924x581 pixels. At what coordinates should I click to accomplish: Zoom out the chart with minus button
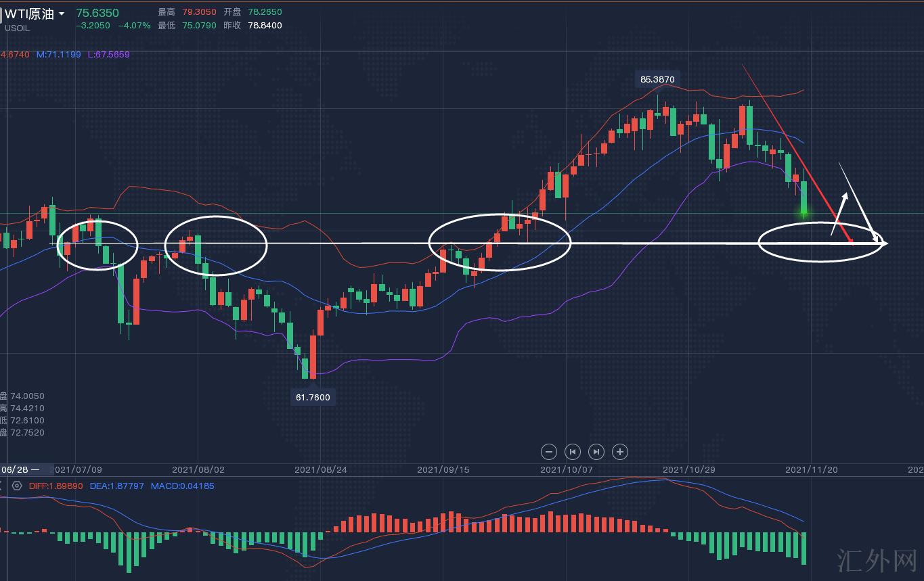549,452
